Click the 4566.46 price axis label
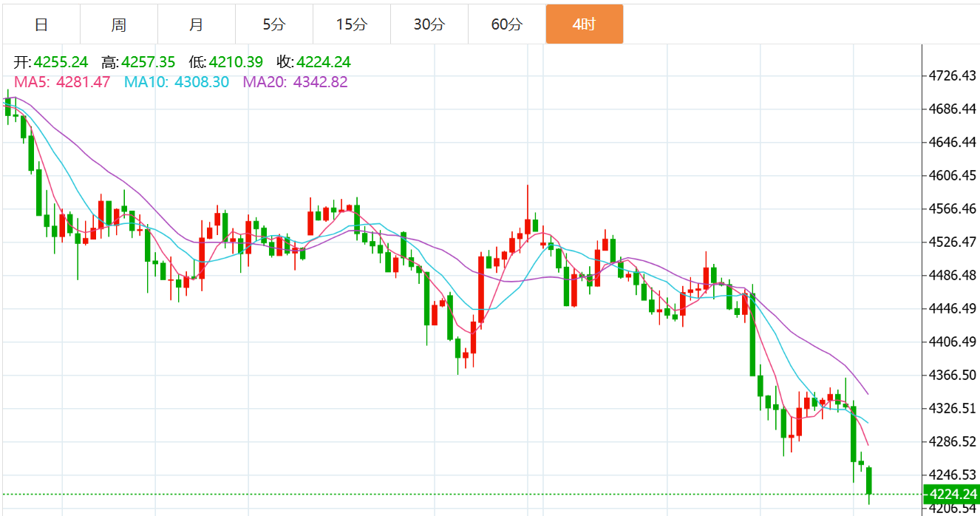Image resolution: width=980 pixels, height=516 pixels. click(952, 208)
